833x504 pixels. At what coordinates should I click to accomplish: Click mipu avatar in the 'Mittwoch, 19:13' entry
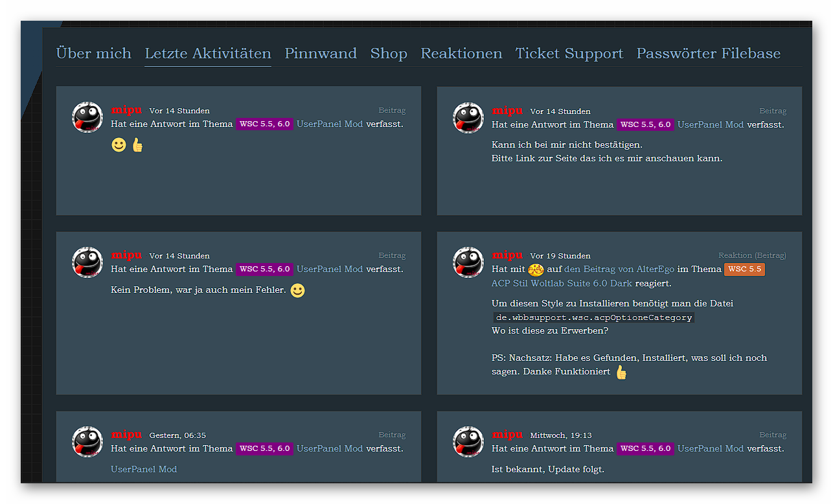point(468,442)
